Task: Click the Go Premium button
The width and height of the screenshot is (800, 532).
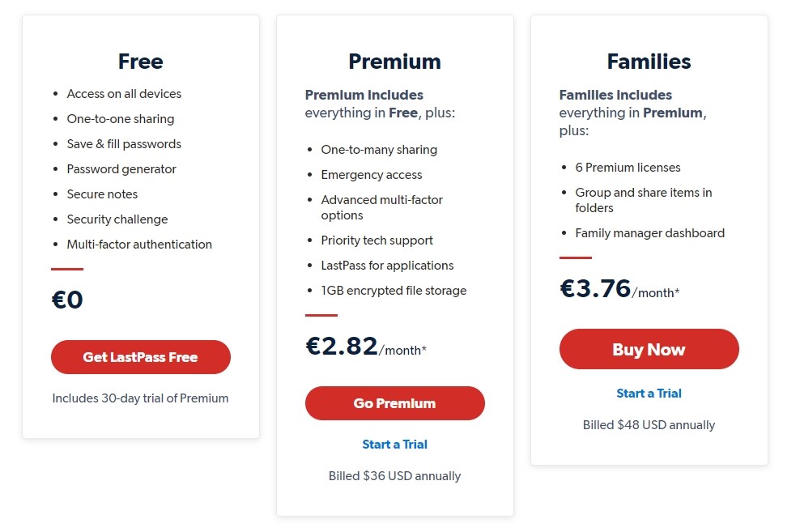Action: click(395, 403)
